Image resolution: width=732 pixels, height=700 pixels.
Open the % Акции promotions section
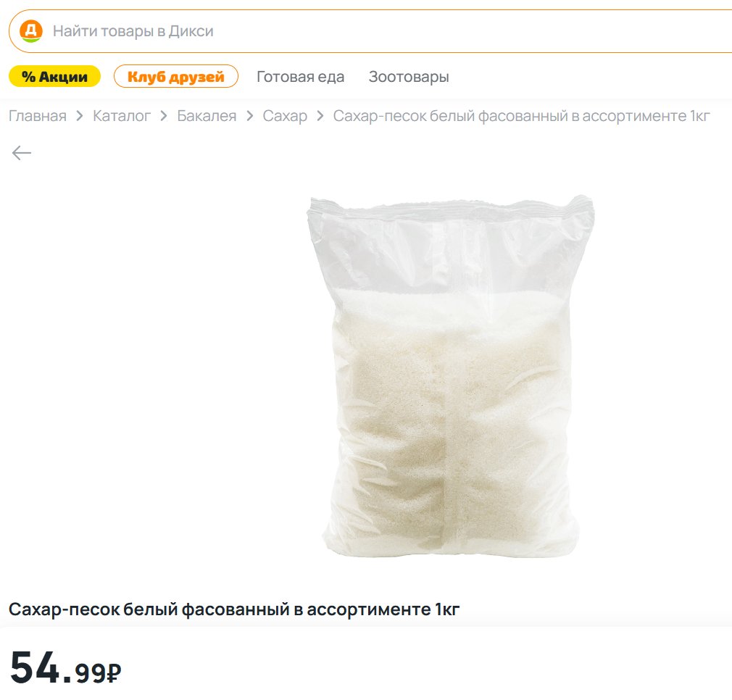pos(54,76)
